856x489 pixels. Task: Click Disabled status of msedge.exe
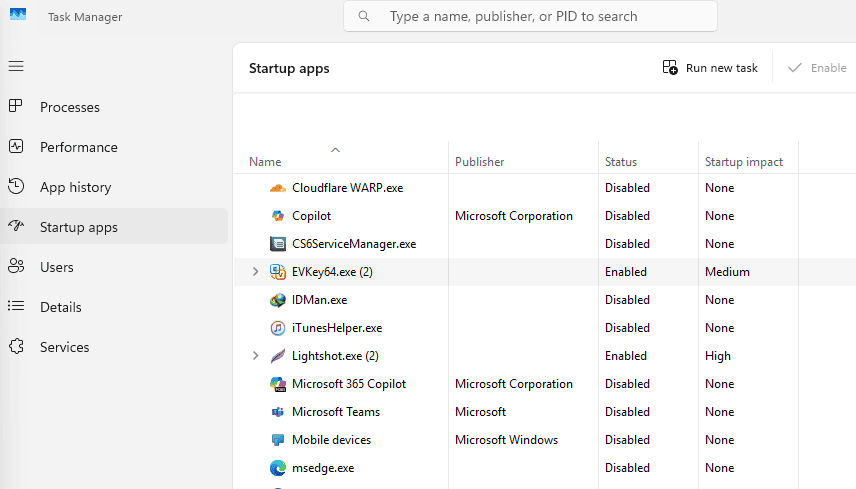tap(627, 468)
